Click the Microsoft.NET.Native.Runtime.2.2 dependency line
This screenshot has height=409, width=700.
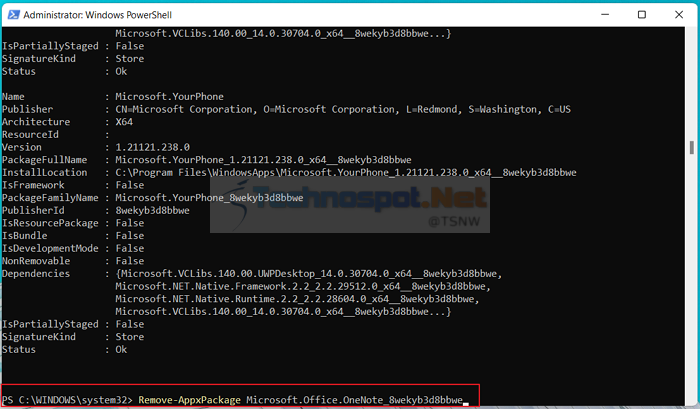pyautogui.click(x=297, y=299)
